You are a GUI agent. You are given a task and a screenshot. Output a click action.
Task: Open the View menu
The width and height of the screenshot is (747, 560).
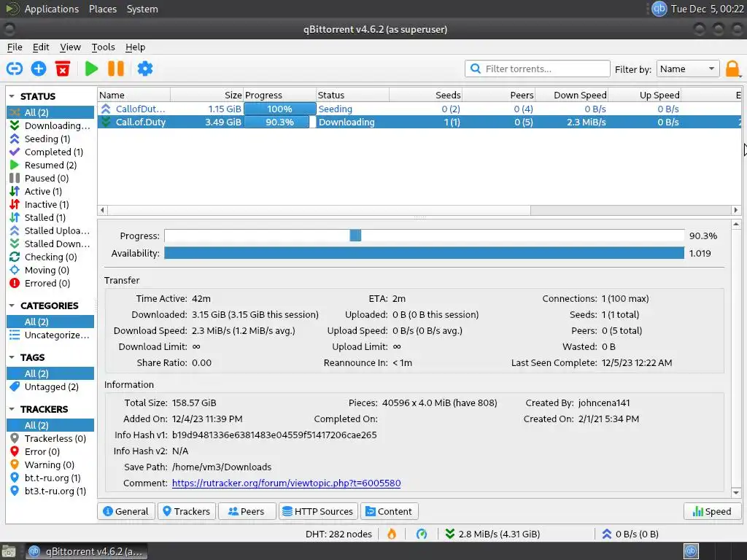coord(70,47)
